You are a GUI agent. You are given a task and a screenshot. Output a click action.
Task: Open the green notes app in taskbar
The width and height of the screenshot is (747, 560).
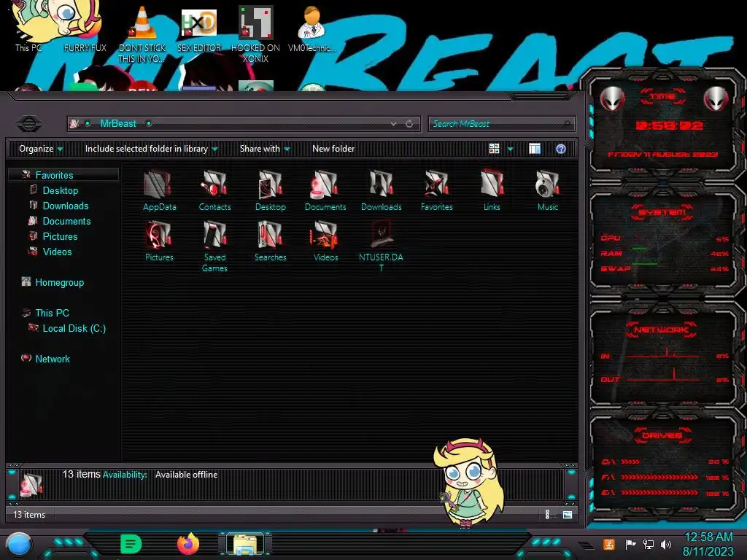(x=131, y=544)
